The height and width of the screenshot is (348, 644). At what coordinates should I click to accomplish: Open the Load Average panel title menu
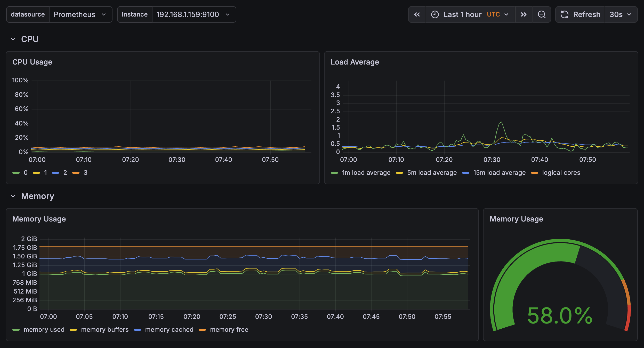[x=355, y=62]
